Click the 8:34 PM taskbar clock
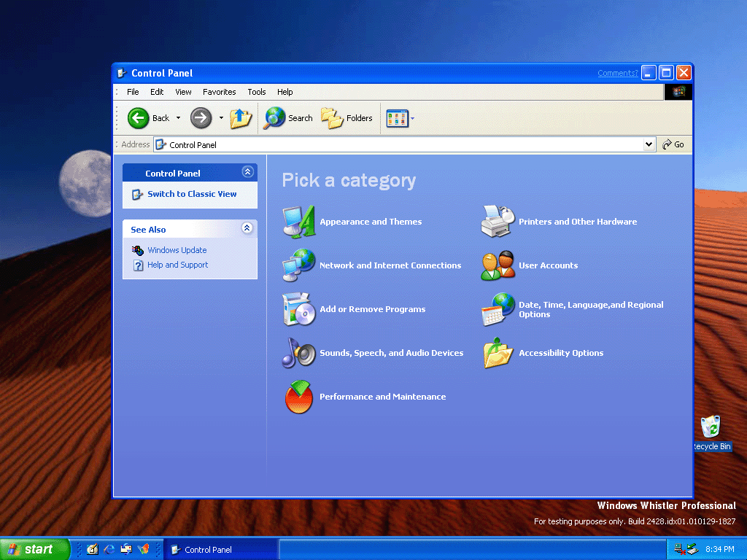 pyautogui.click(x=719, y=549)
